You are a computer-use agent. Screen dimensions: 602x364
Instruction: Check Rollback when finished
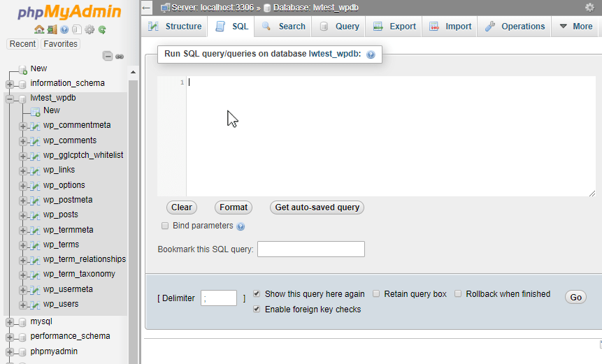tap(458, 294)
